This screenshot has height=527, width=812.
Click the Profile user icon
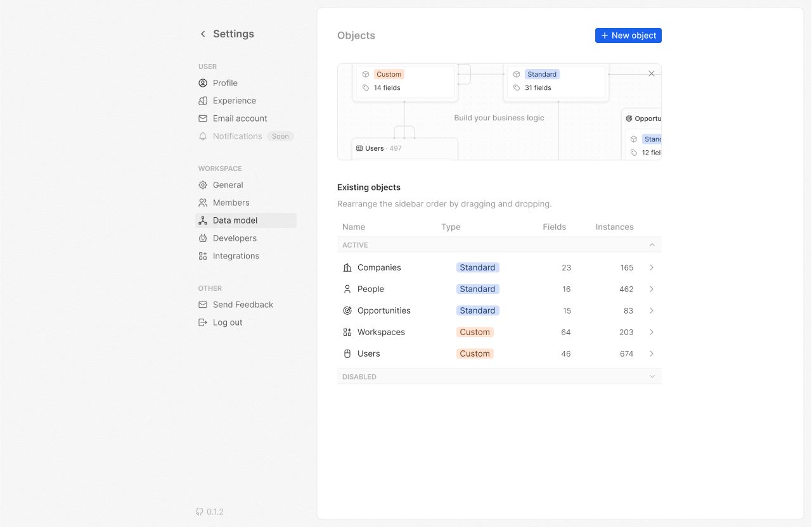[x=203, y=83]
